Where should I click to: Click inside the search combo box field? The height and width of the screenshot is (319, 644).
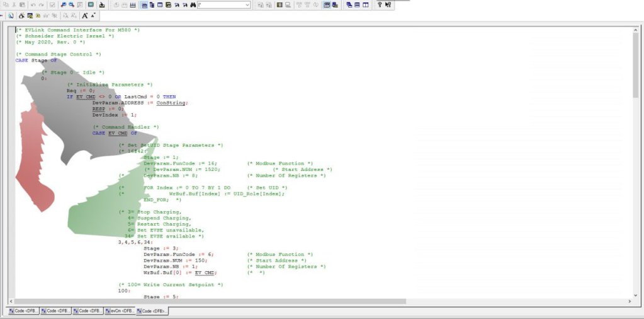pyautogui.click(x=220, y=5)
